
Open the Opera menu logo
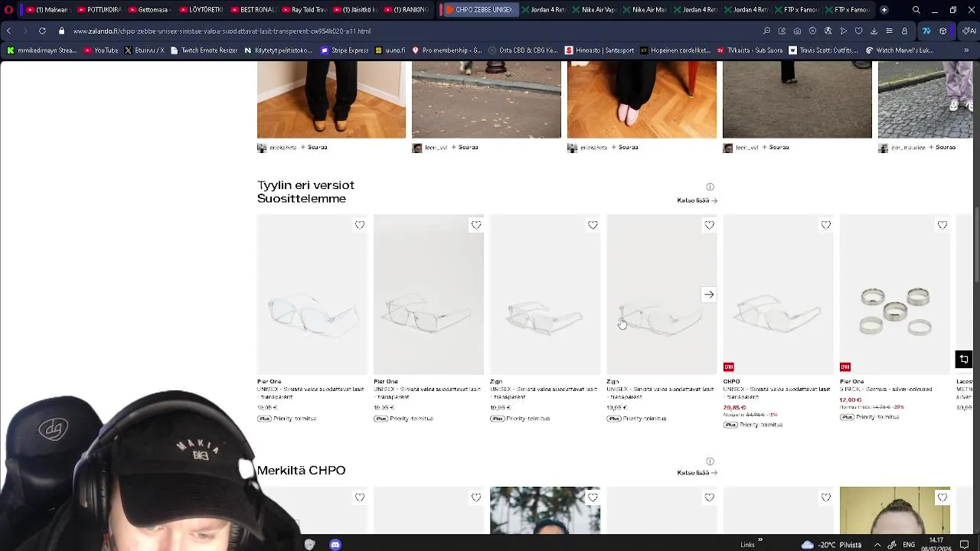point(8,10)
